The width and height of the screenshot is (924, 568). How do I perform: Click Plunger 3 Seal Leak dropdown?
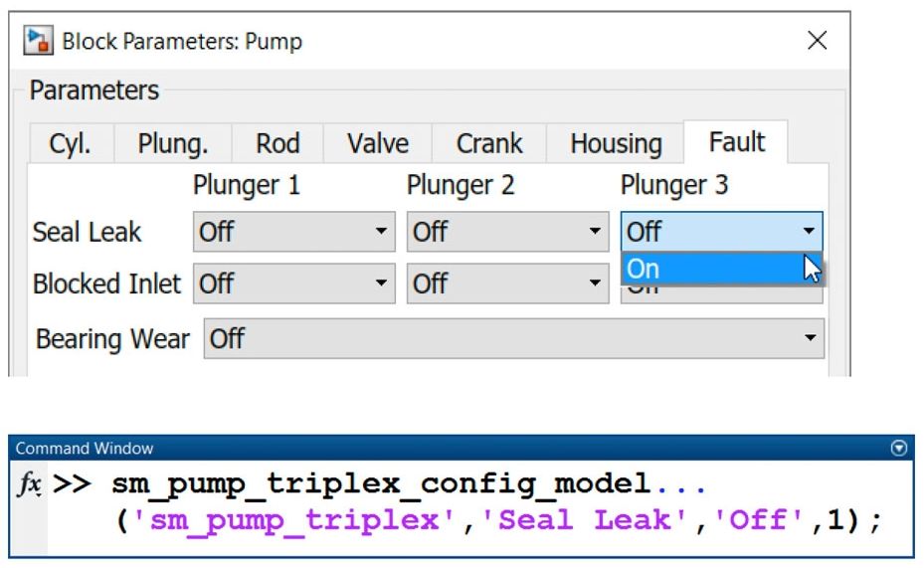click(x=722, y=232)
